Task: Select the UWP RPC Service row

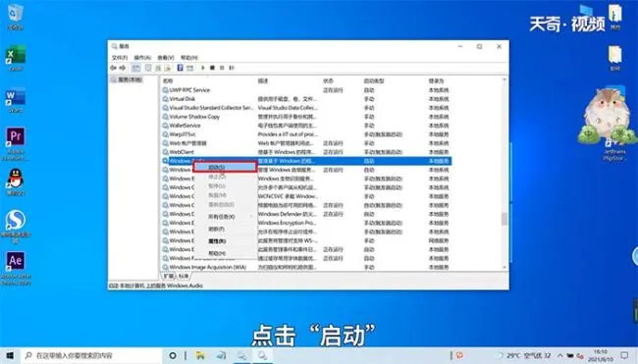Action: click(306, 90)
